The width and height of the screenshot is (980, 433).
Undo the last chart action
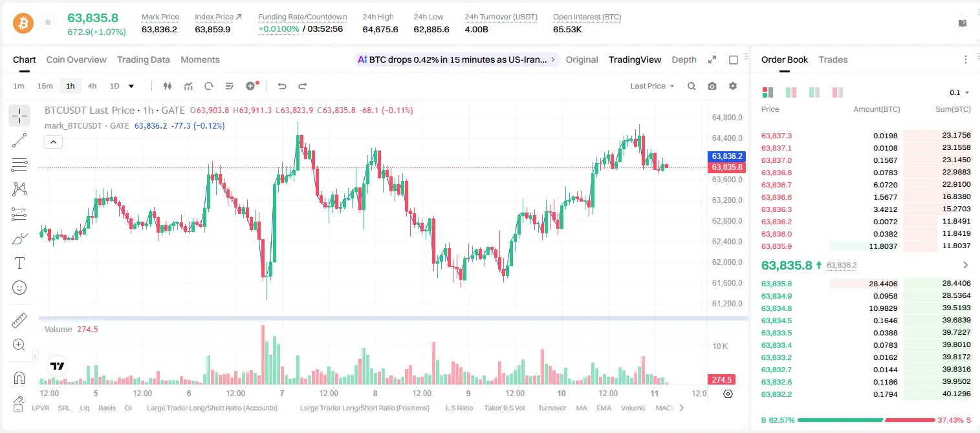tap(282, 86)
